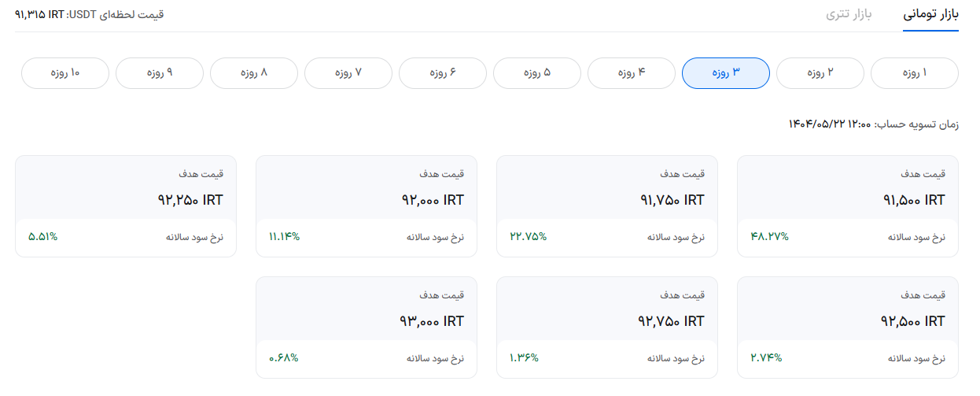The width and height of the screenshot is (980, 396).
Task: Open the بازار تتری tab
Action: (x=849, y=15)
